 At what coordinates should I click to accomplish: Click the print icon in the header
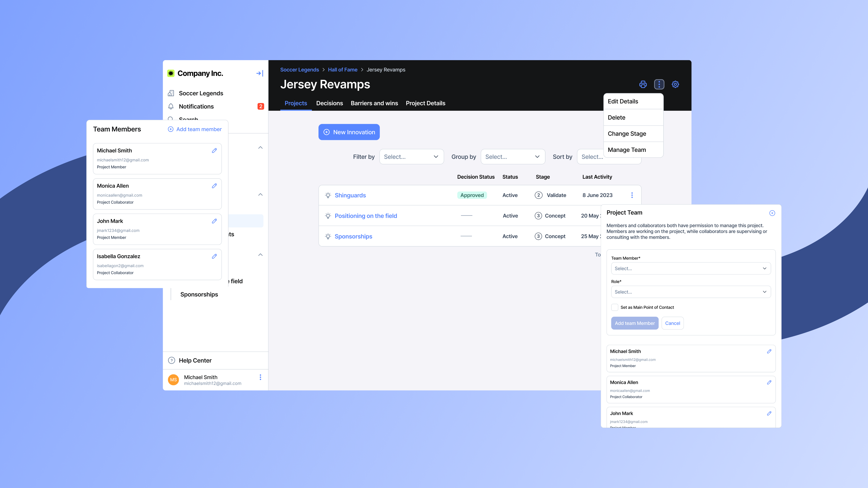(x=643, y=84)
